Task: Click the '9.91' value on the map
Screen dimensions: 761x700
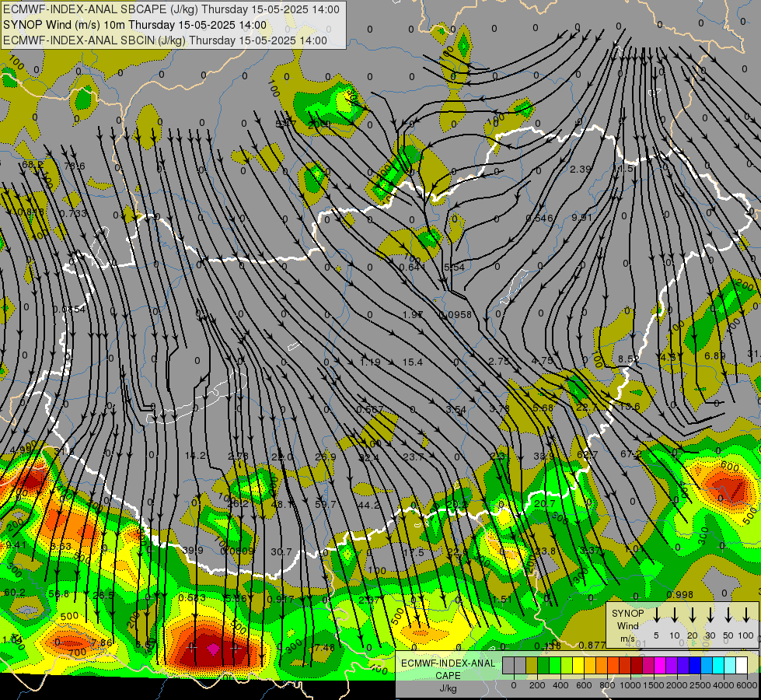Action: 581,217
